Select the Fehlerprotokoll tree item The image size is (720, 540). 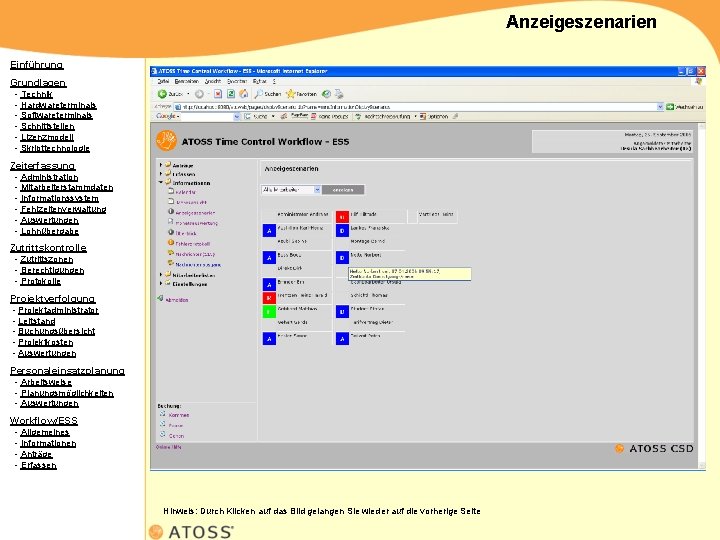click(x=193, y=244)
